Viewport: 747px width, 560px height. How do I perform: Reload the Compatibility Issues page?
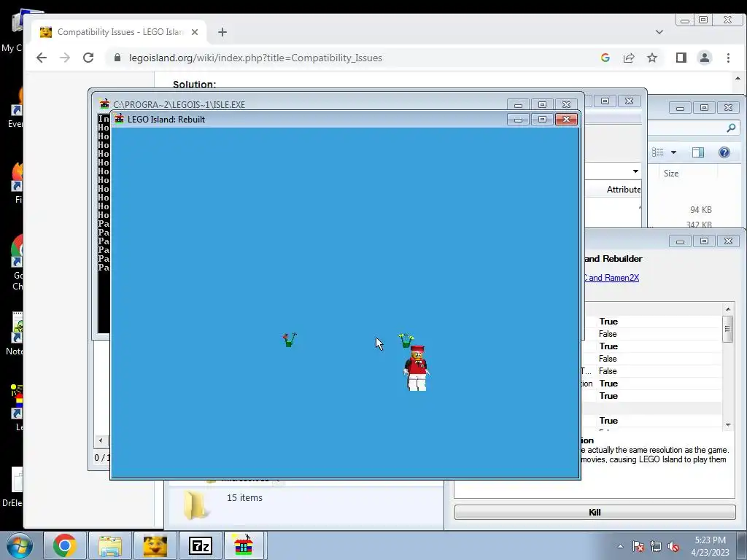(x=88, y=58)
